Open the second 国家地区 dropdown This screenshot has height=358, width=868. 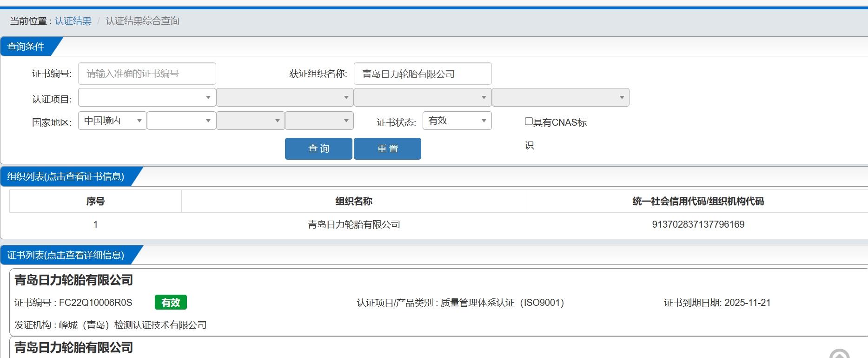point(181,121)
